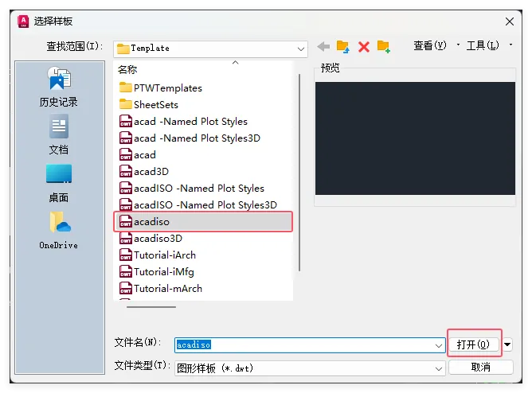Click the 名称 column header

tap(127, 69)
